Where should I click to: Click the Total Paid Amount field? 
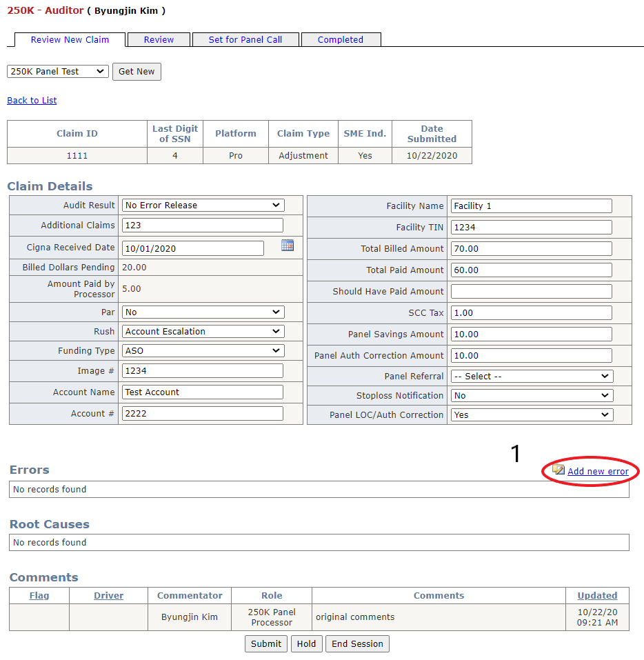tap(531, 270)
